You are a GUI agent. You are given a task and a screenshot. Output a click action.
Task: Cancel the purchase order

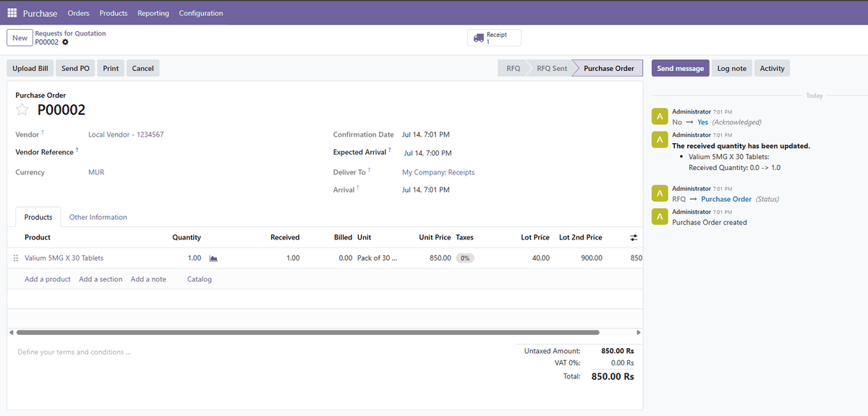pos(142,68)
